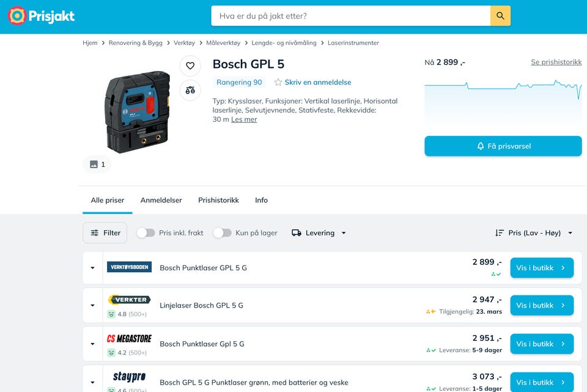Image resolution: width=587 pixels, height=392 pixels.
Task: Click Skriv en anmeldelse link
Action: 318,83
